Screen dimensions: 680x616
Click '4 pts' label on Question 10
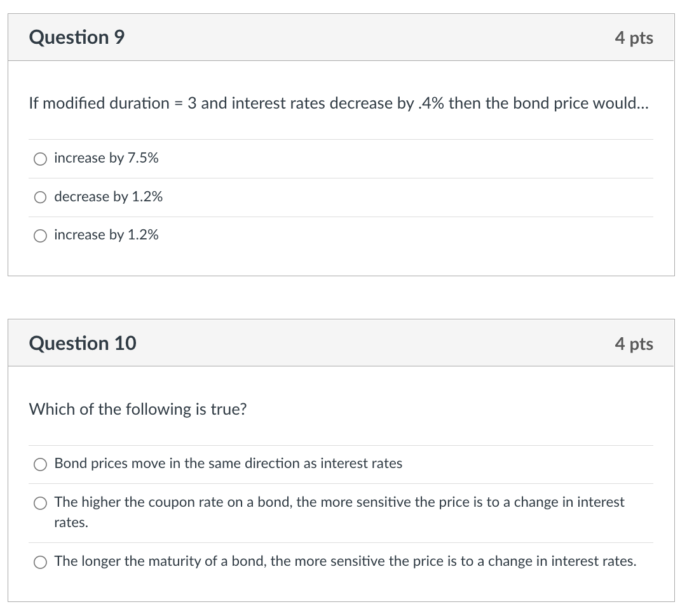(x=634, y=344)
